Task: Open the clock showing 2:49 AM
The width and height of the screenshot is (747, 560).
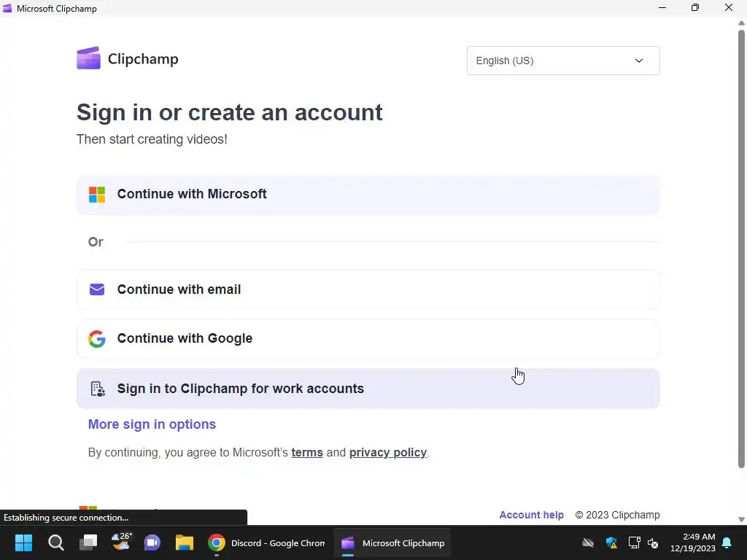Action: coord(693,542)
